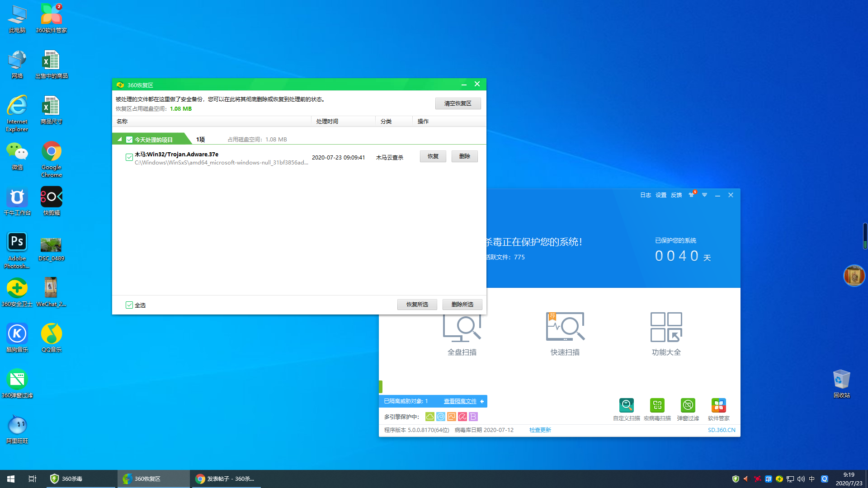Viewport: 868px width, 488px height.
Task: Select the 设置 settings menu item
Action: pos(660,195)
